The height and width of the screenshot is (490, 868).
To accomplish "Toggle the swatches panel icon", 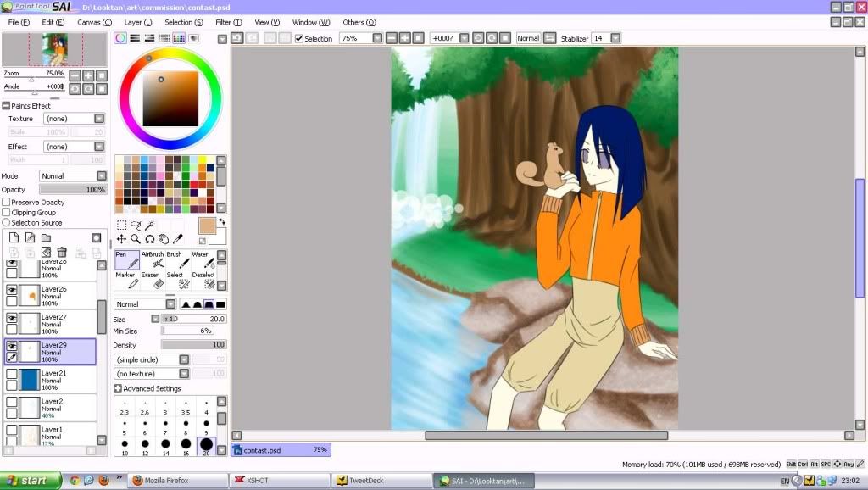I will (x=179, y=38).
